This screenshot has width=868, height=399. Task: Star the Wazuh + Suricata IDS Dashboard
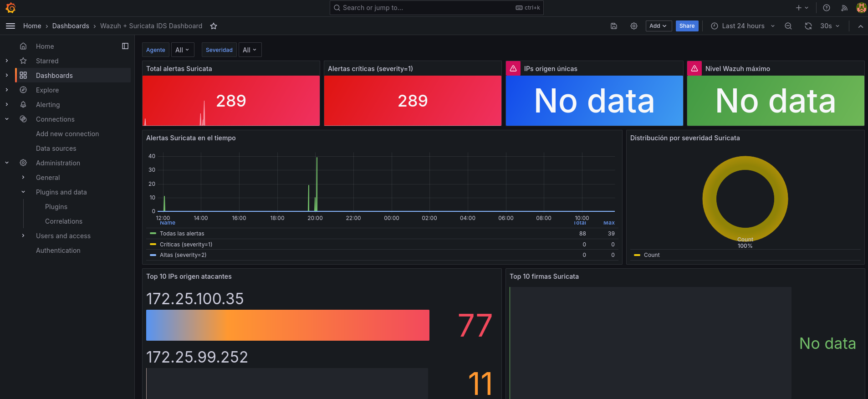pos(214,26)
